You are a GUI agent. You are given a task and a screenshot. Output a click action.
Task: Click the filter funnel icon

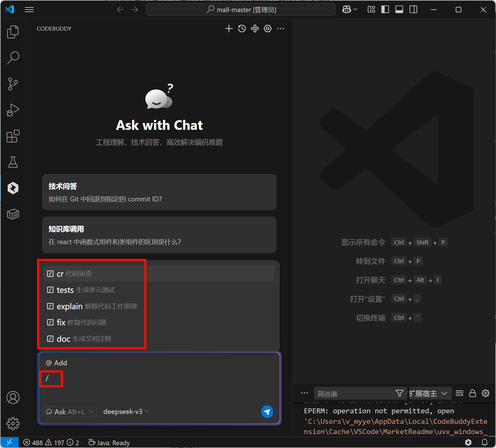click(x=400, y=393)
